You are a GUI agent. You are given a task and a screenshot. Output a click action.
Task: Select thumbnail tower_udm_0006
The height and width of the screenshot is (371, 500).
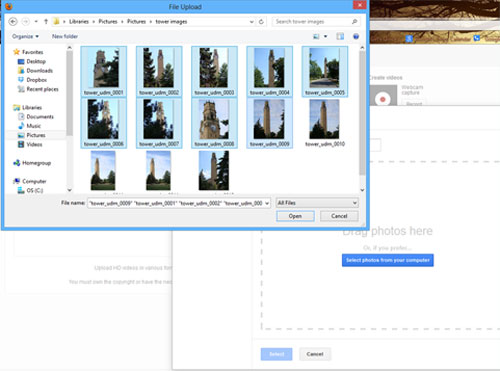[104, 123]
